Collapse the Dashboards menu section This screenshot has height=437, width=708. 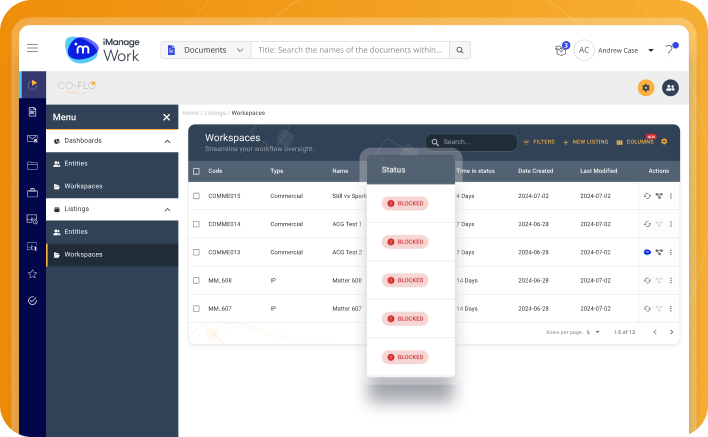[167, 141]
